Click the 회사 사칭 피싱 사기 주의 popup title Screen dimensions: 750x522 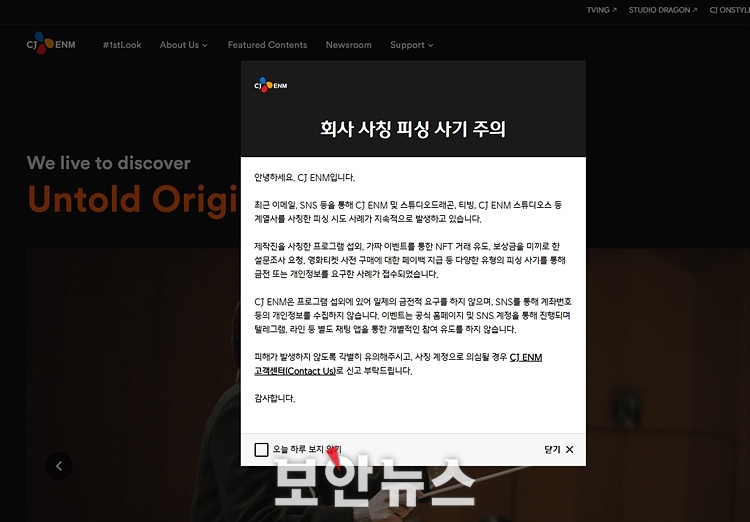pyautogui.click(x=413, y=129)
